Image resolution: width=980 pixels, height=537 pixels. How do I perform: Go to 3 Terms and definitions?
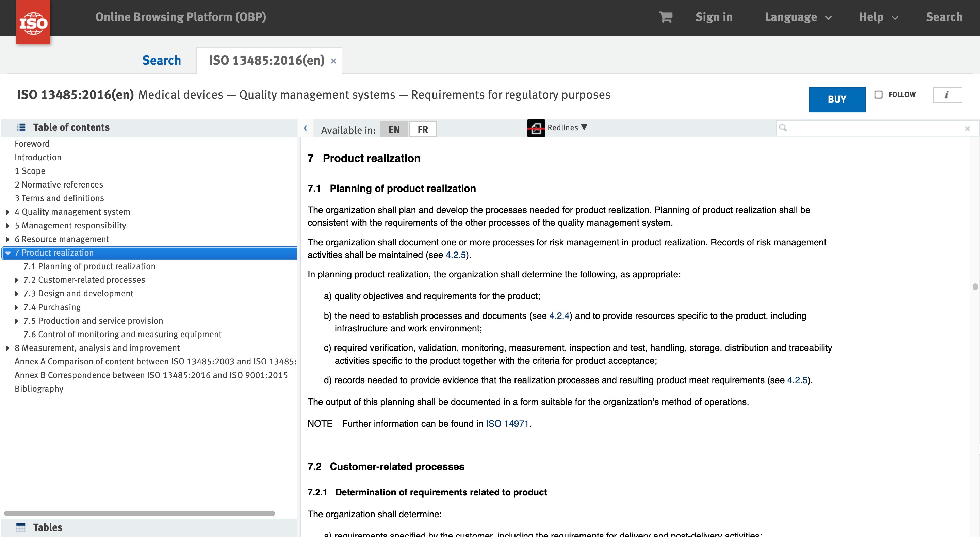[x=59, y=198]
